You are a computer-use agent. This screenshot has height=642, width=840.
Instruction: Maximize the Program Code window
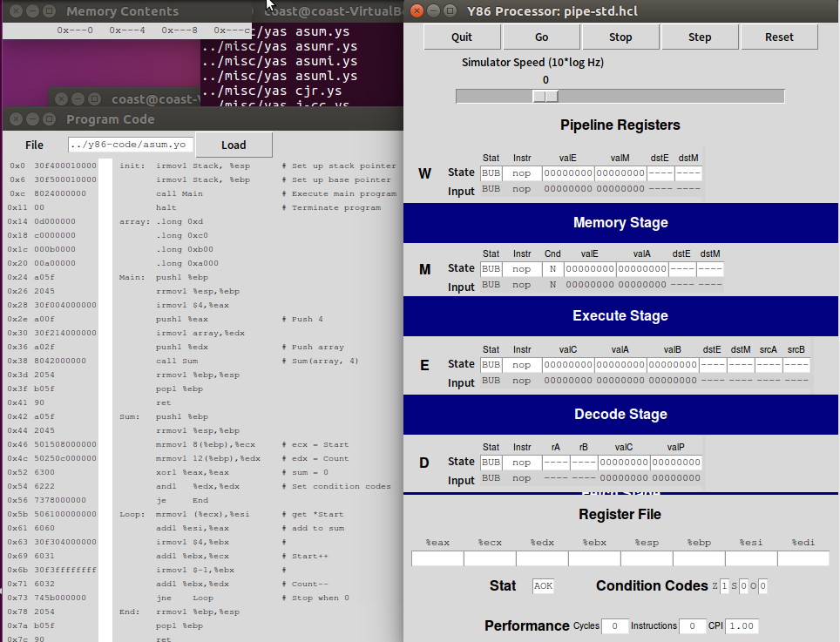(50, 118)
